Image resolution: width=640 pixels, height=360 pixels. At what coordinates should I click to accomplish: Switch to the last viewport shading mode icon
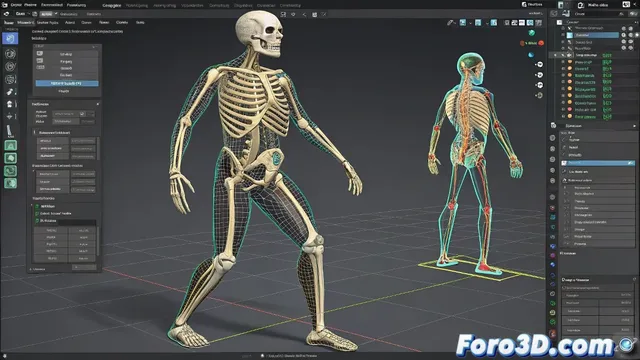pos(538,23)
